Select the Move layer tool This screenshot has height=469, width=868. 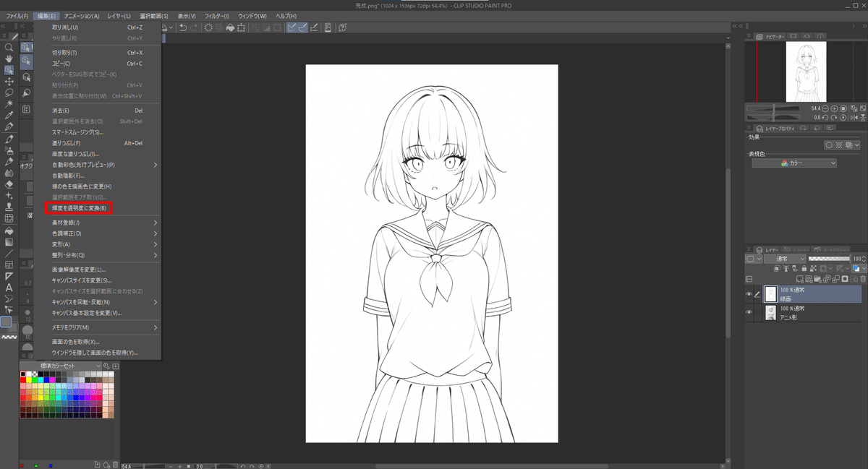9,81
